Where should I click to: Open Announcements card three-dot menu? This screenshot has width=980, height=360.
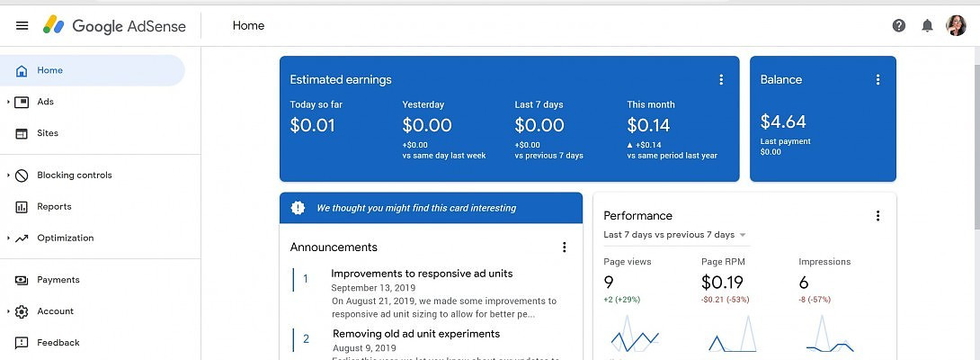pos(565,247)
